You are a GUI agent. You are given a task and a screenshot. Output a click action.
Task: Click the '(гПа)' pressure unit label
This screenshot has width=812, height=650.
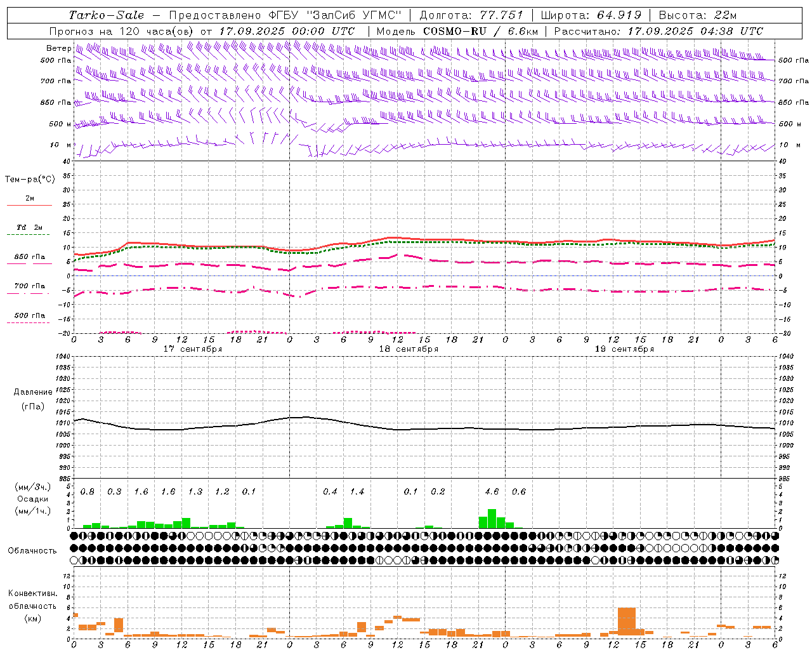(x=33, y=407)
